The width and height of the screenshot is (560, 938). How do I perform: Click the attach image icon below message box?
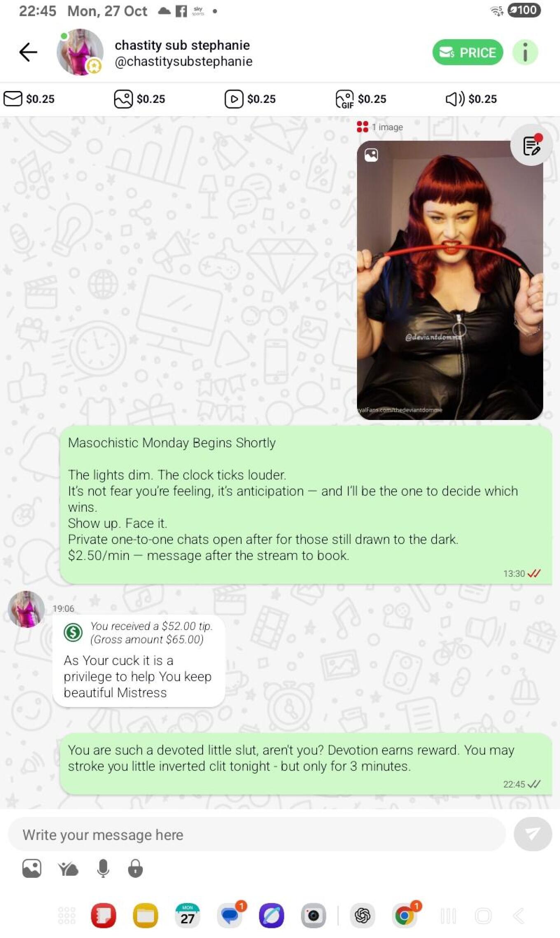(32, 868)
